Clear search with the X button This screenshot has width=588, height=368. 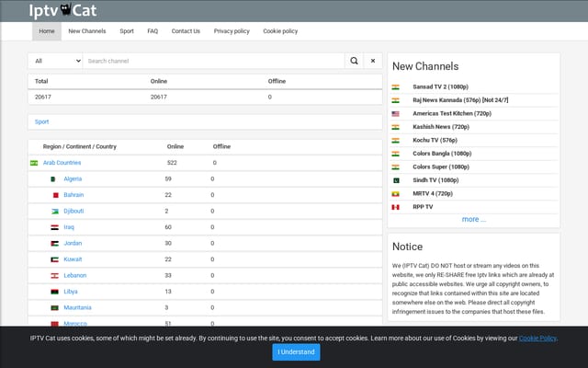[373, 61]
